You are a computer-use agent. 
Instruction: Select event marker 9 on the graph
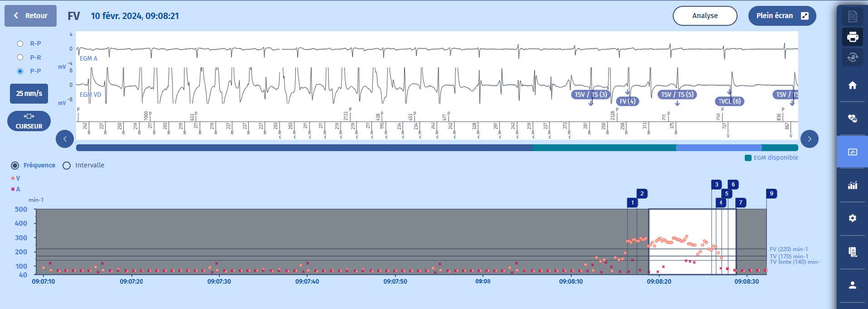(x=771, y=194)
